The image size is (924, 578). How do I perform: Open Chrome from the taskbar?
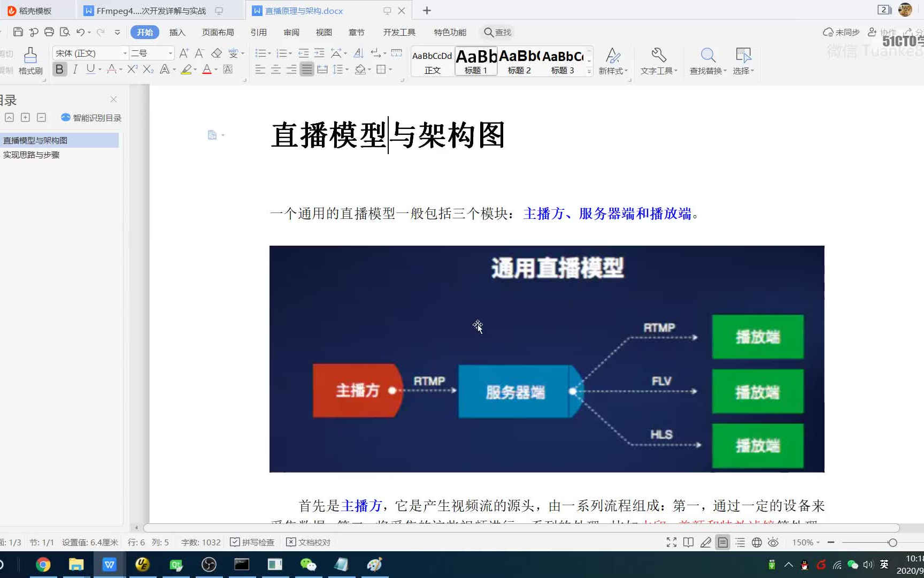(x=43, y=565)
